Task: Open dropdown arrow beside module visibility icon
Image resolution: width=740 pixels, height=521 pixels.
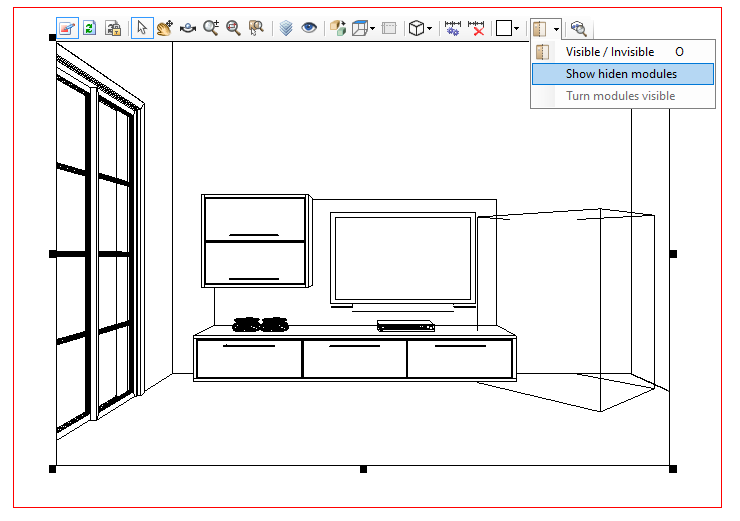Action: point(556,29)
